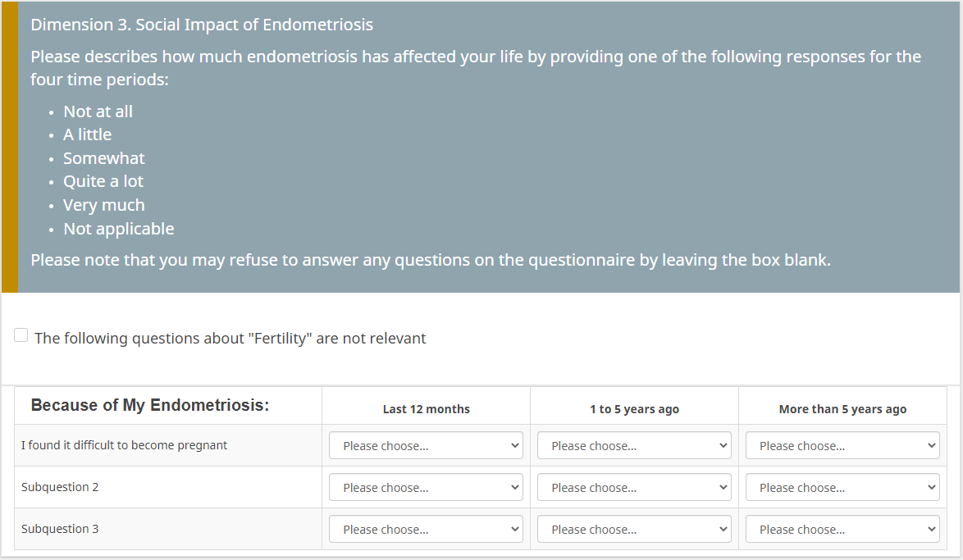This screenshot has height=560, width=963.
Task: Open 'difficult to become pregnant' Last 12 months dropdown
Action: pos(426,446)
